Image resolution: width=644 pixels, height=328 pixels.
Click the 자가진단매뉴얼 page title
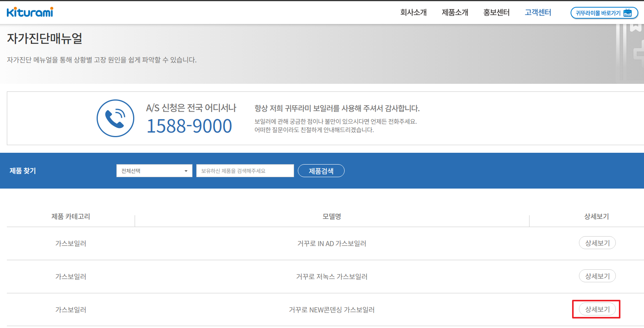pos(45,38)
